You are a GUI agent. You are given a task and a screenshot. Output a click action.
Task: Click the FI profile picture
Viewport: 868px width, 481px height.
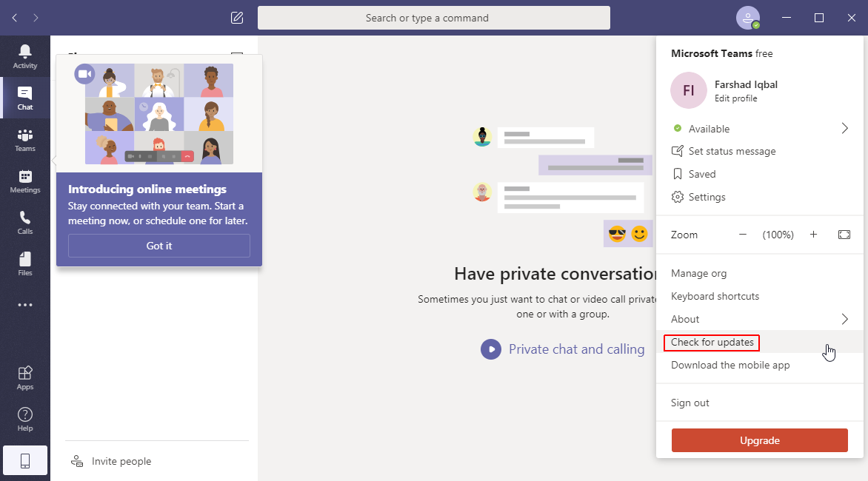(689, 90)
